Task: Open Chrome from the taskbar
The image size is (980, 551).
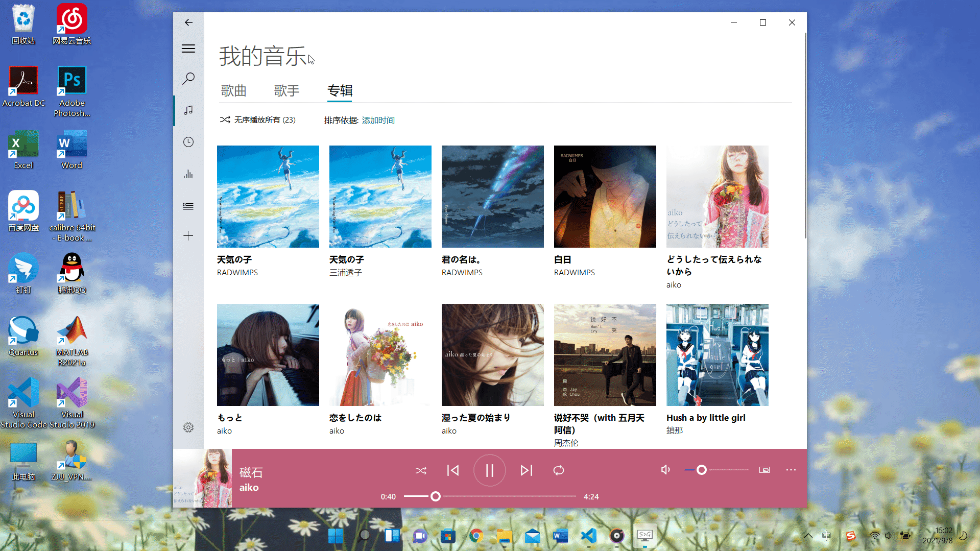Action: coord(476,536)
